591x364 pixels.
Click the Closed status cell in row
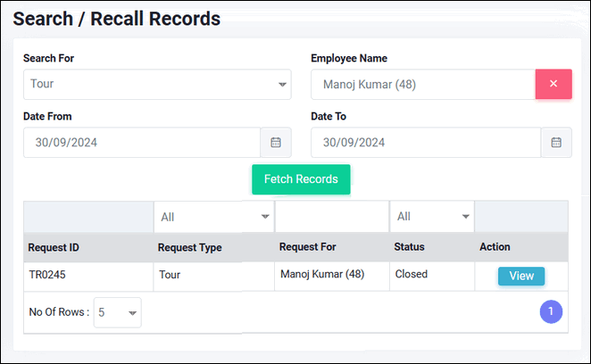tap(411, 275)
